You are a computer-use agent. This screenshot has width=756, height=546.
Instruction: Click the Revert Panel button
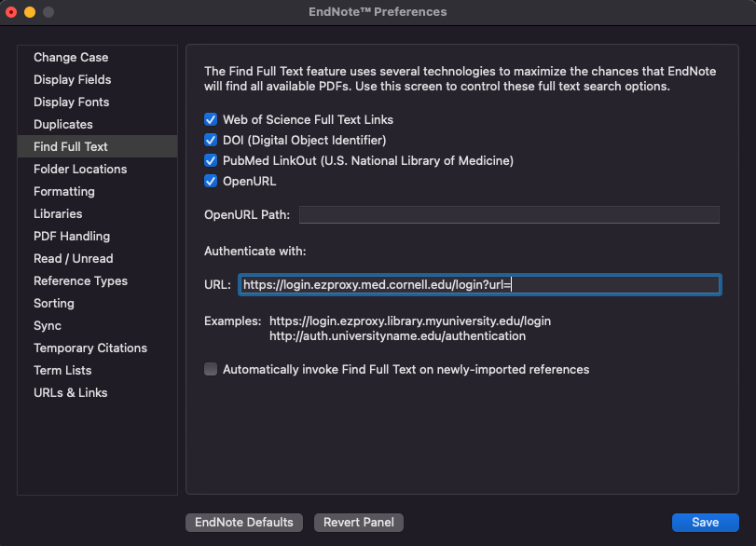pos(359,523)
